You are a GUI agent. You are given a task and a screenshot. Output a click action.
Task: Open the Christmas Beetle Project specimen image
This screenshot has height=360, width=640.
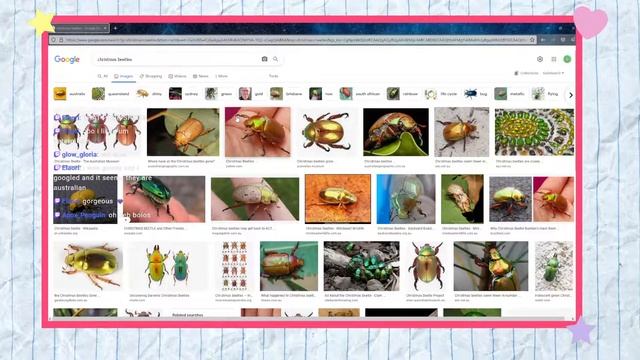[x=426, y=266]
